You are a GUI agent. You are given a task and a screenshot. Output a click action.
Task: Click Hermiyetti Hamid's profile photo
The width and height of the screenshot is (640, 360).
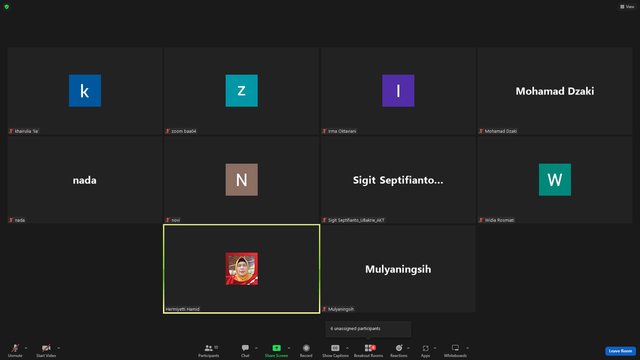pos(242,269)
